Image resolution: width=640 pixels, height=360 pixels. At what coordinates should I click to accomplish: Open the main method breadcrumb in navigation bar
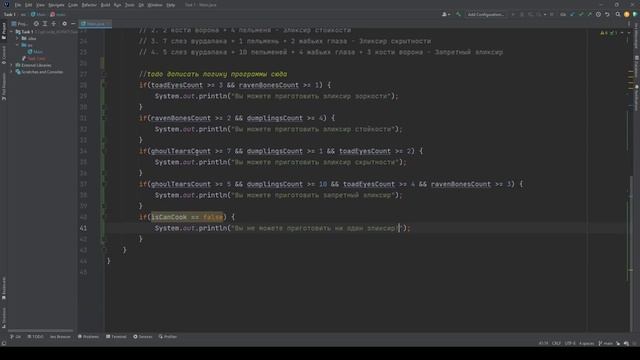[x=58, y=14]
